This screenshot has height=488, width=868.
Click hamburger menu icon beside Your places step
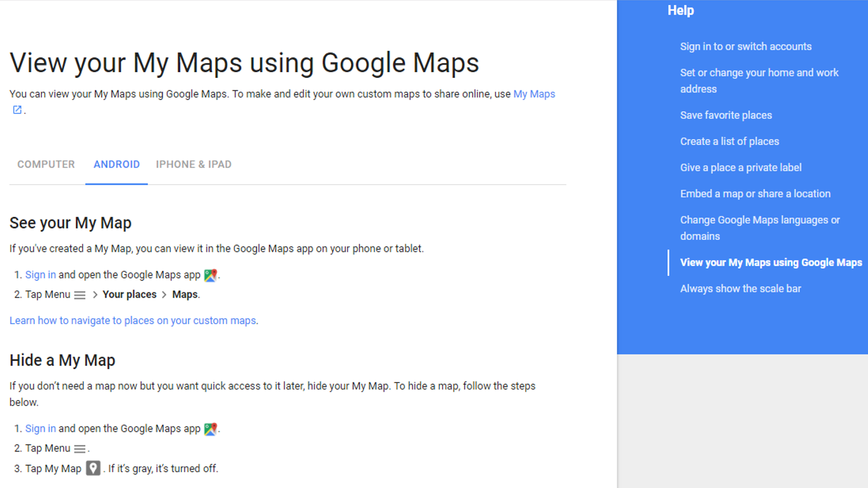click(80, 295)
